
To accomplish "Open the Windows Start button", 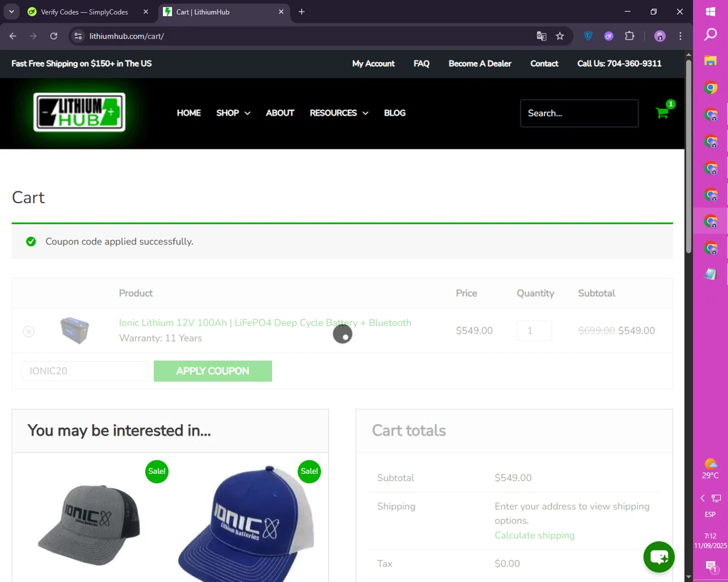I will [x=711, y=12].
